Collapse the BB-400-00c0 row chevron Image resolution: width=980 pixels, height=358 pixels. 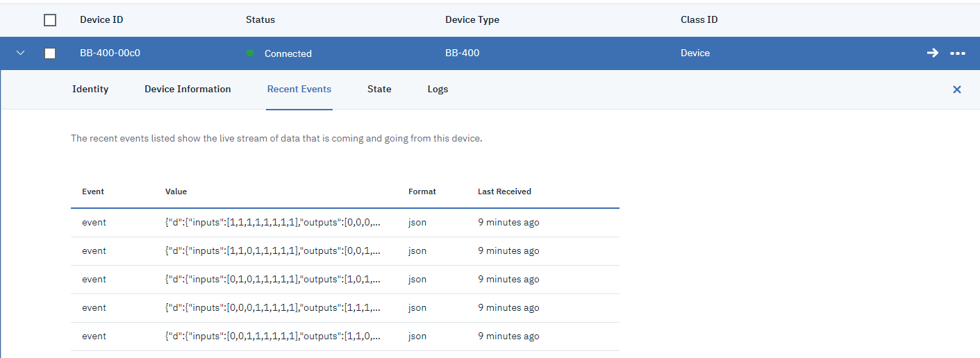pos(20,53)
